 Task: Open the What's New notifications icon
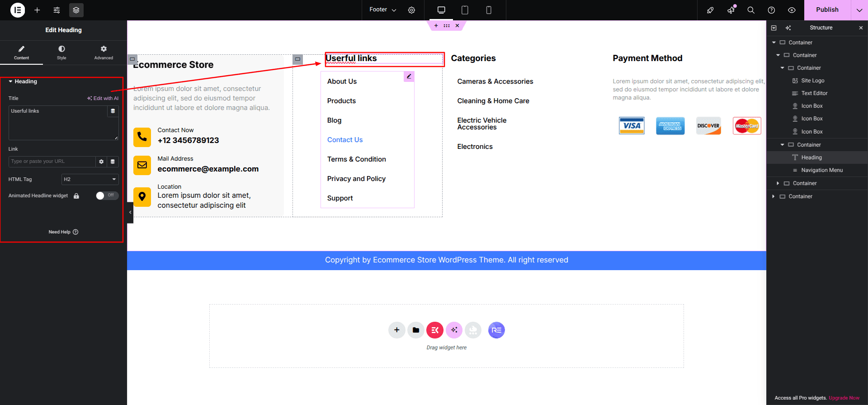point(731,10)
